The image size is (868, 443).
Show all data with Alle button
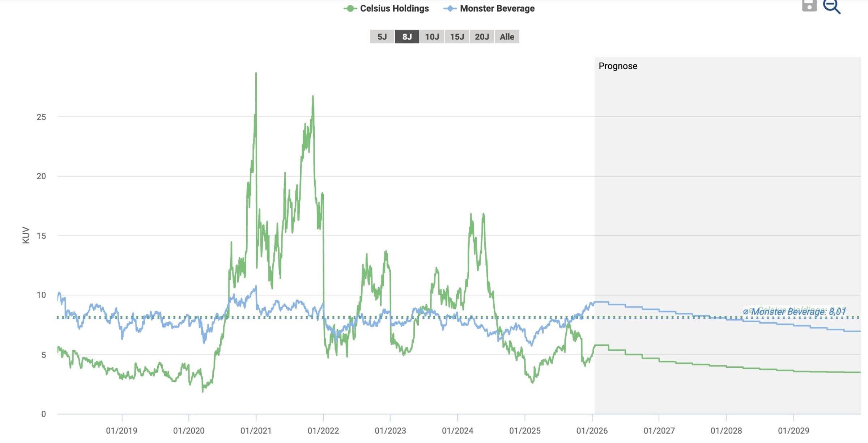coord(507,37)
